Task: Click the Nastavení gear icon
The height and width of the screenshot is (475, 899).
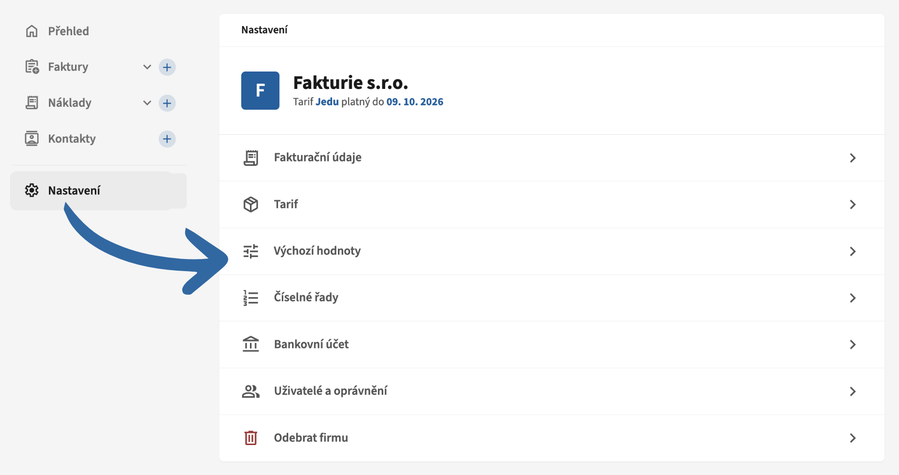Action: point(32,190)
